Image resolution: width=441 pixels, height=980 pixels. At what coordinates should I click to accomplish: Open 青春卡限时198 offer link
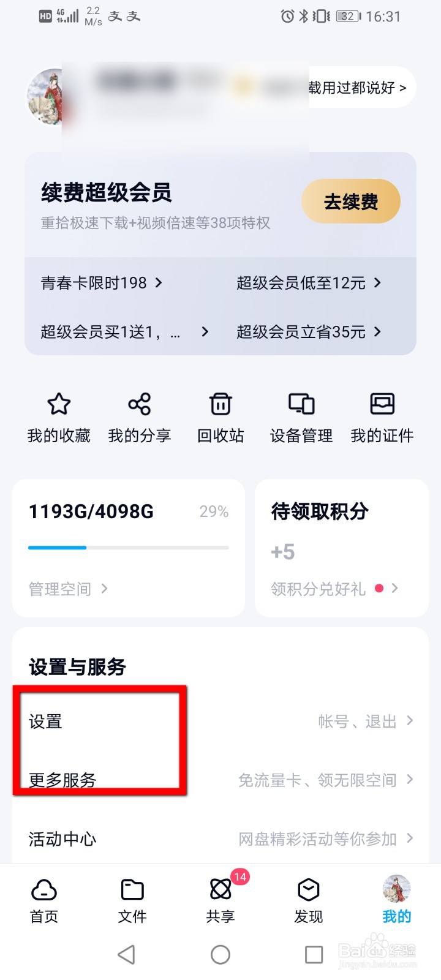tap(102, 282)
